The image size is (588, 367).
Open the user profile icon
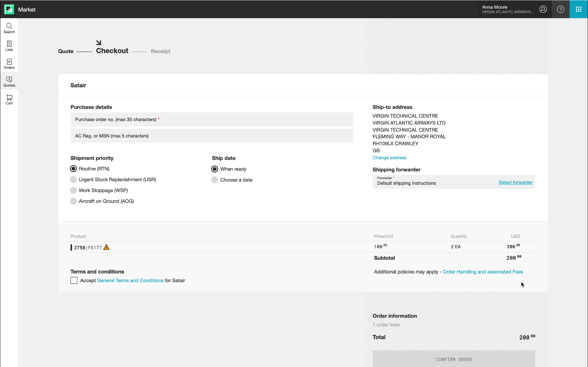pyautogui.click(x=543, y=9)
